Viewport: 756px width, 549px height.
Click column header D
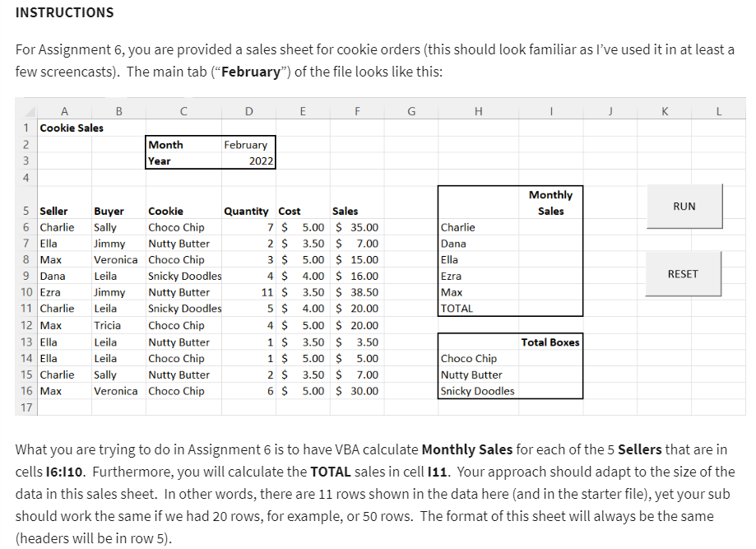click(x=248, y=110)
